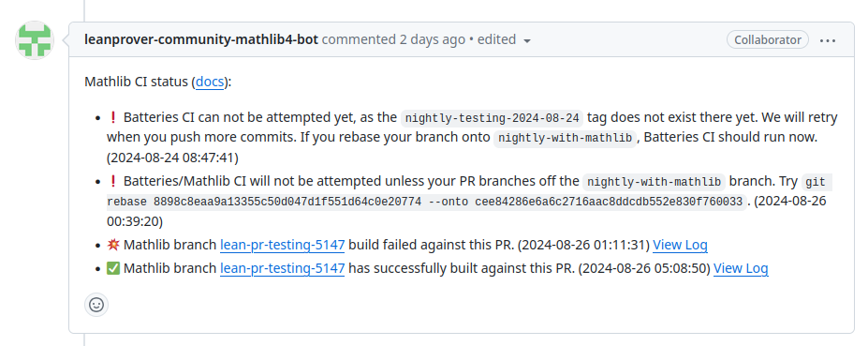Screen dimensions: 868x346
Task: Open lean-pr-testing-5147 link on the successful build line
Action: coord(283,268)
